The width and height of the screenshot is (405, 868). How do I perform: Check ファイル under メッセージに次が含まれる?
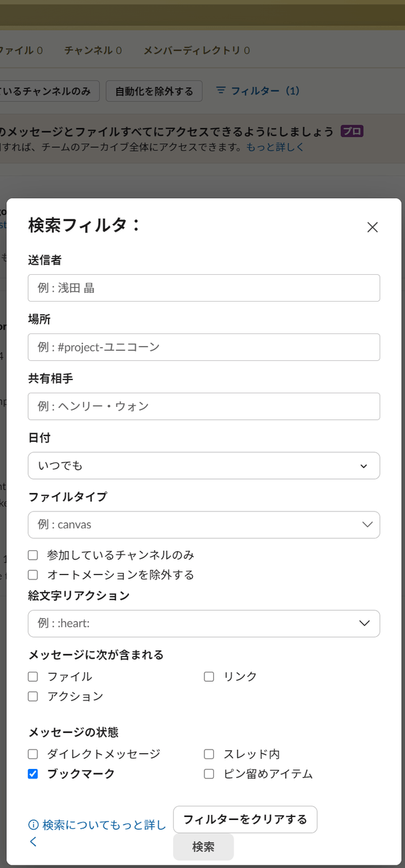click(32, 676)
